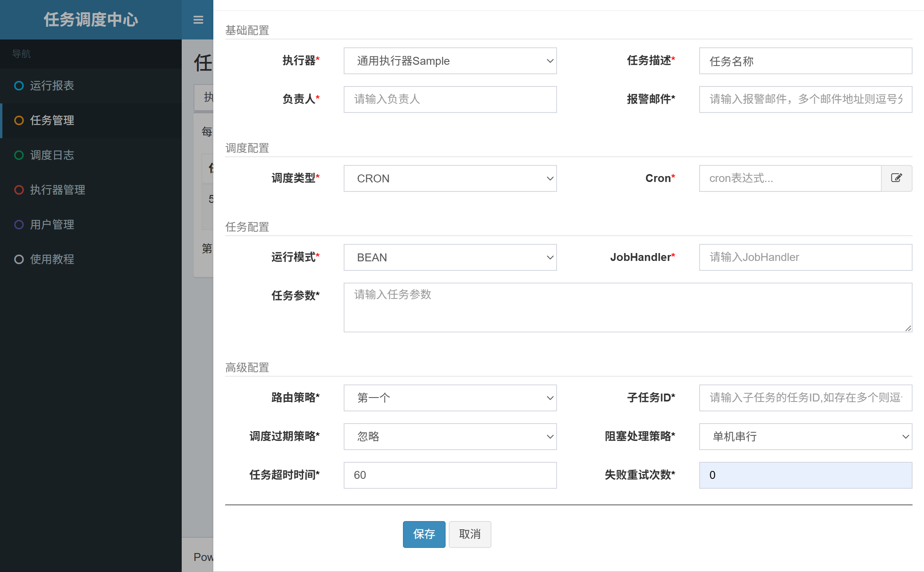Click the 使用教程 circle icon
924x572 pixels.
19,259
